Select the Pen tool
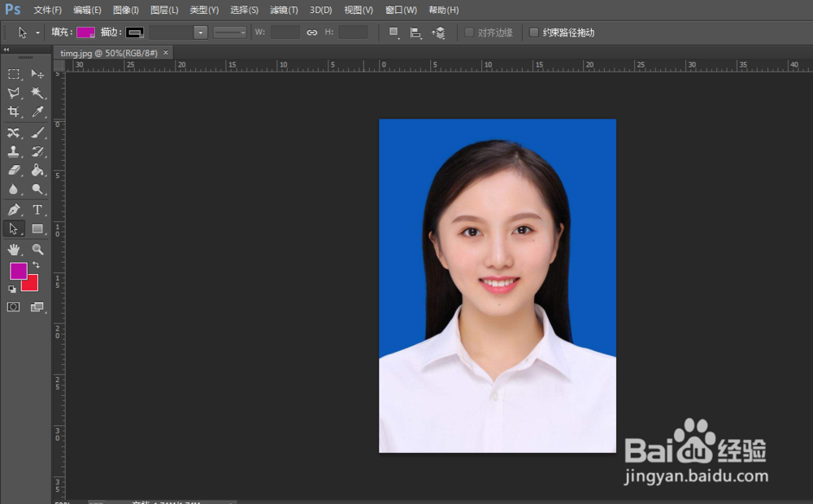Screen dimensions: 813x504 pyautogui.click(x=14, y=209)
